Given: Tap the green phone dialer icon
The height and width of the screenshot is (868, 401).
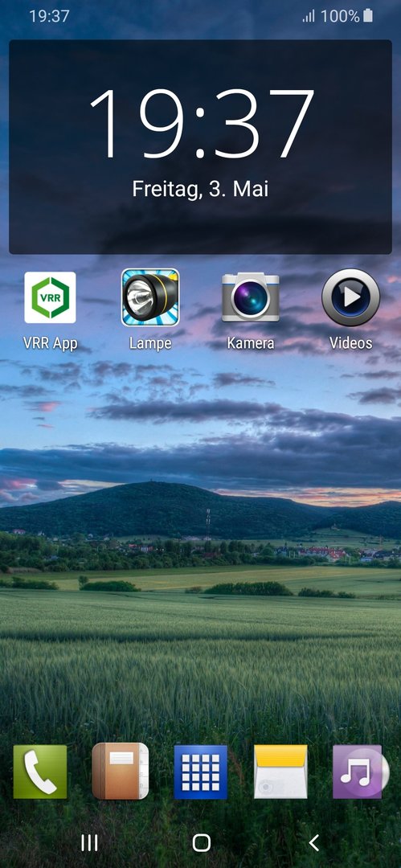Looking at the screenshot, I should click(x=40, y=772).
